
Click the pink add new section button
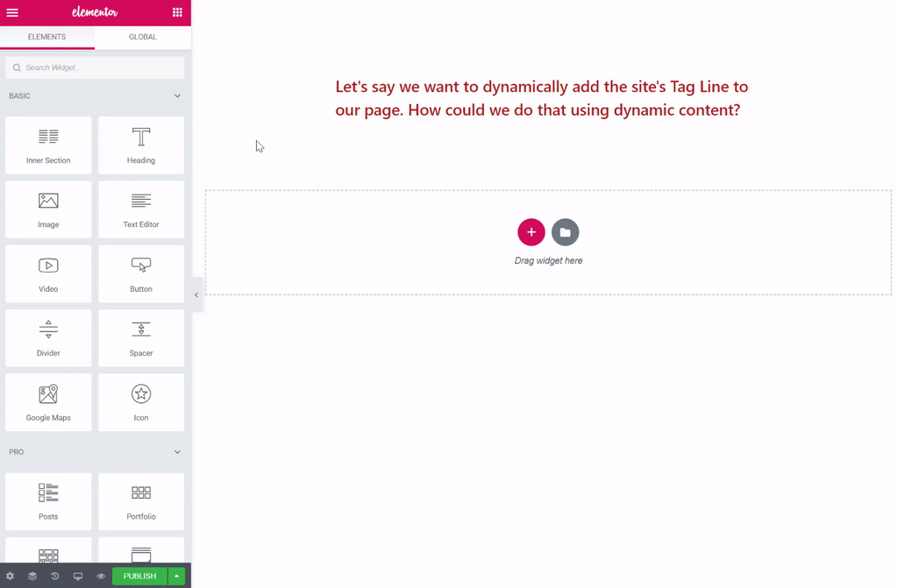pos(531,232)
